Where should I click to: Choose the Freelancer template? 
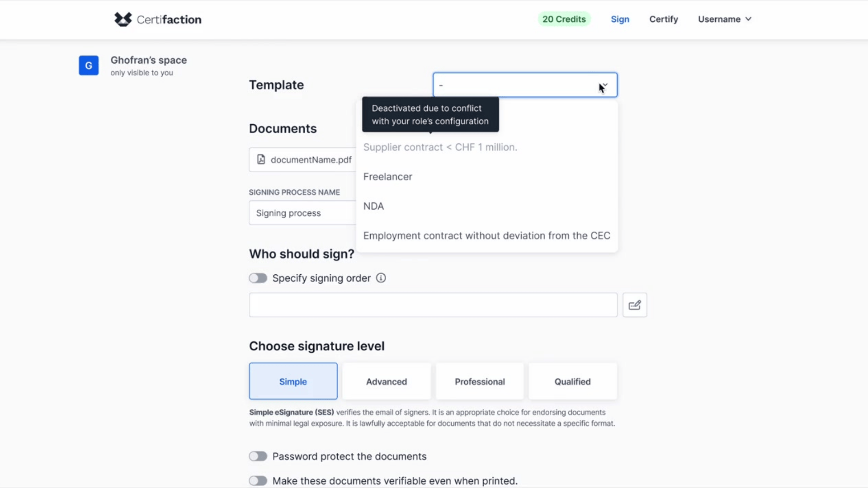click(388, 177)
